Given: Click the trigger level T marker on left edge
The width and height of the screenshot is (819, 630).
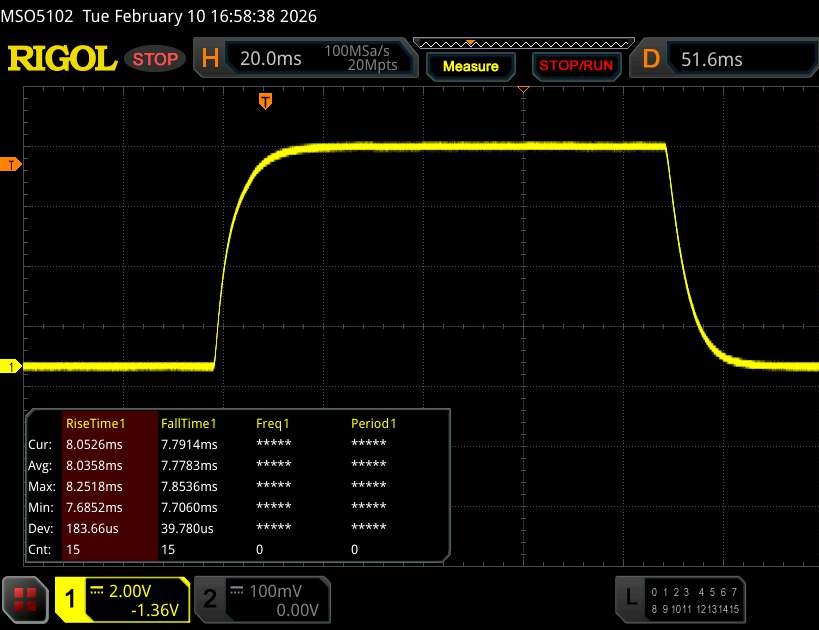Looking at the screenshot, I should pos(12,164).
